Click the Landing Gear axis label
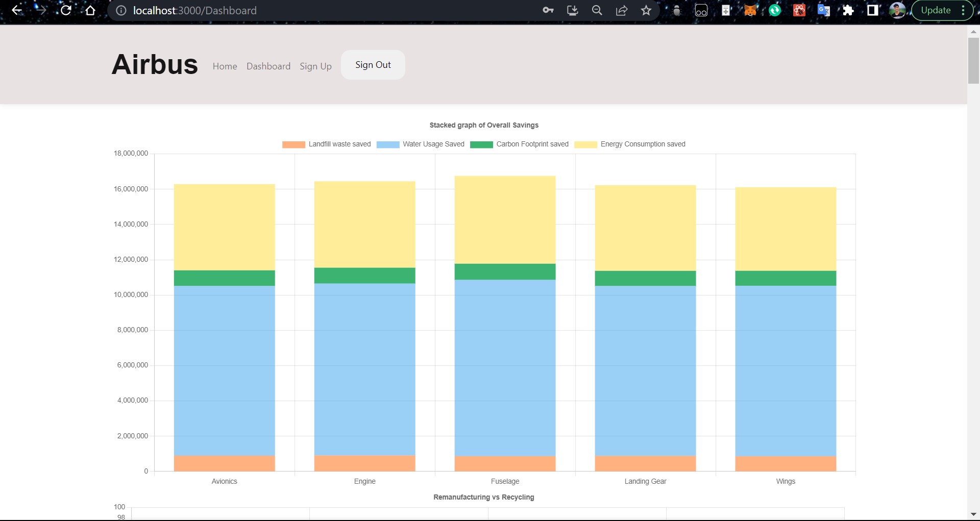This screenshot has width=980, height=521. click(646, 481)
